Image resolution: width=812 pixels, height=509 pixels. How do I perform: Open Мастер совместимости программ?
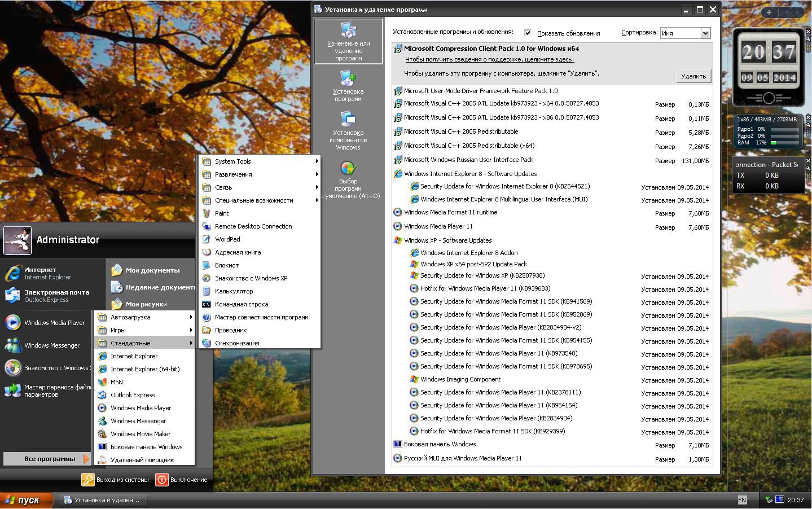point(260,317)
